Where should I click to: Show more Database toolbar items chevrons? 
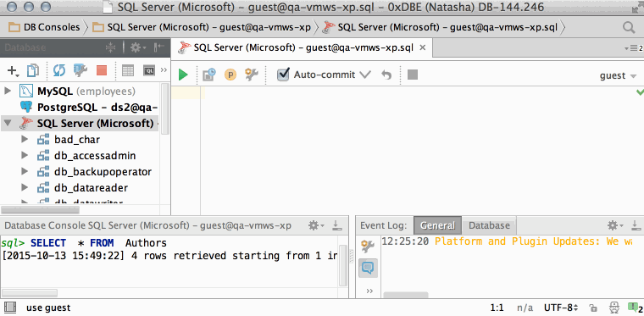tap(164, 70)
